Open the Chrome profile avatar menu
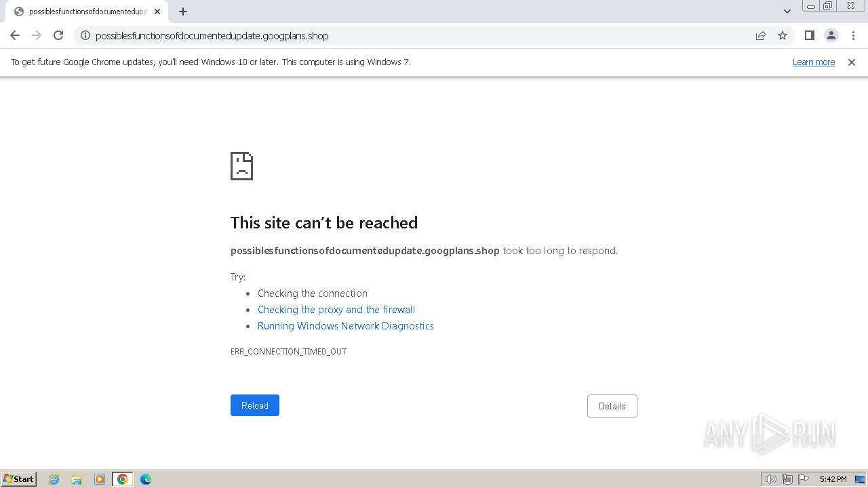Screen dimensions: 868x488 click(x=831, y=35)
